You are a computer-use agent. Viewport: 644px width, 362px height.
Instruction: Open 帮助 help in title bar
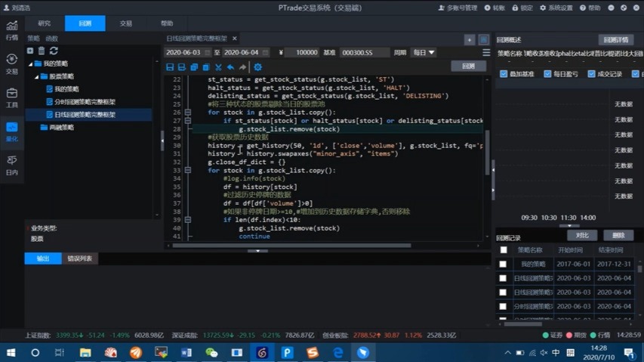click(590, 8)
